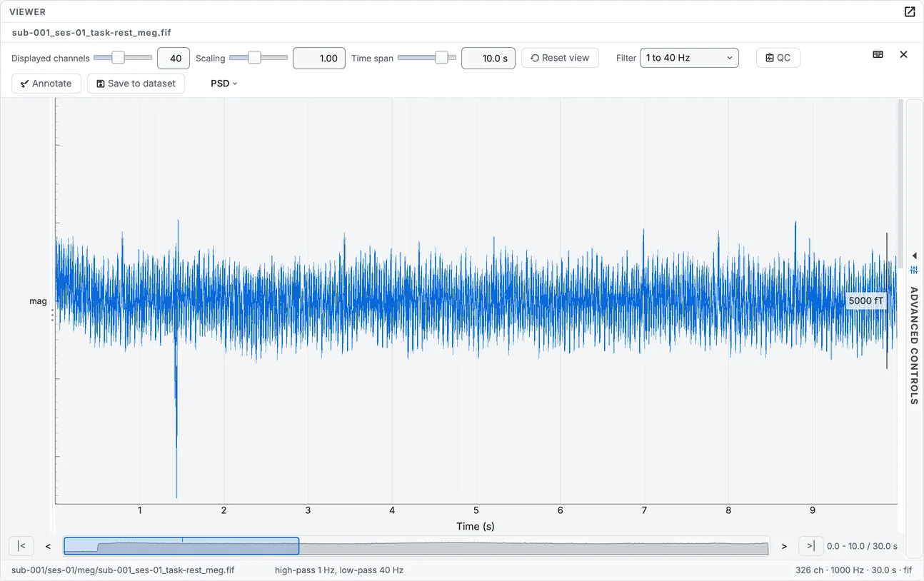This screenshot has height=581, width=924.
Task: Step backward with left arrow
Action: coord(48,546)
